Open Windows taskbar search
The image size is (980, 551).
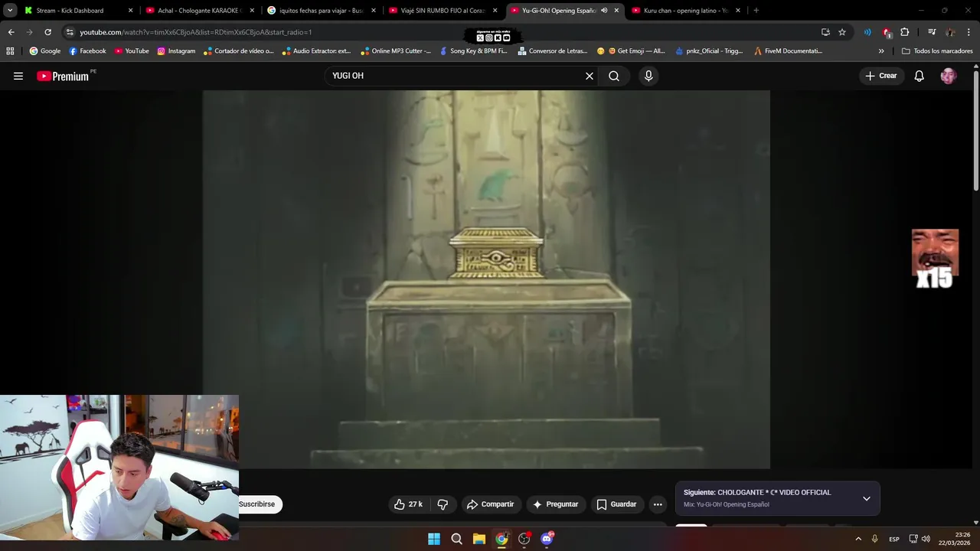456,539
